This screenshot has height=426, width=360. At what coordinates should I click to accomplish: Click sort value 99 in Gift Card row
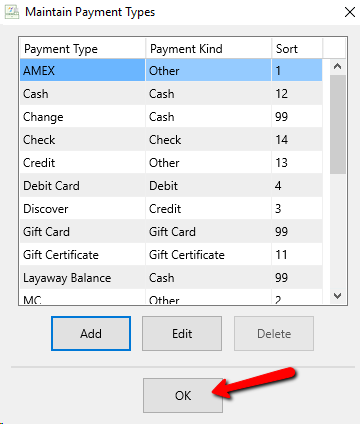click(297, 232)
